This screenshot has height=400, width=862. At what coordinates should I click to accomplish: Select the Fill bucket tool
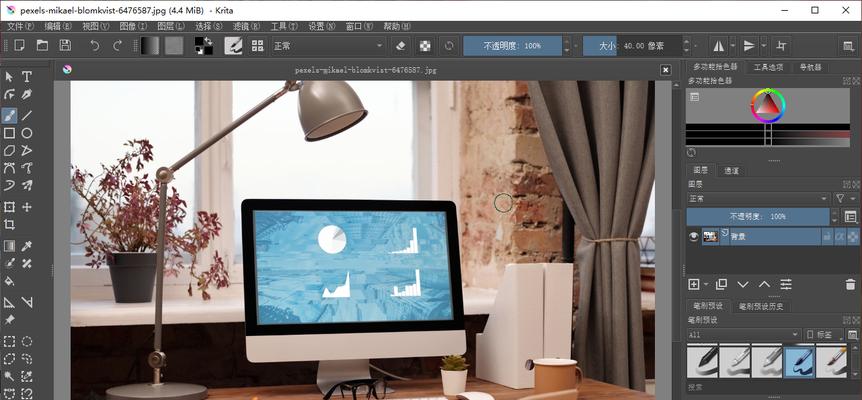point(9,281)
